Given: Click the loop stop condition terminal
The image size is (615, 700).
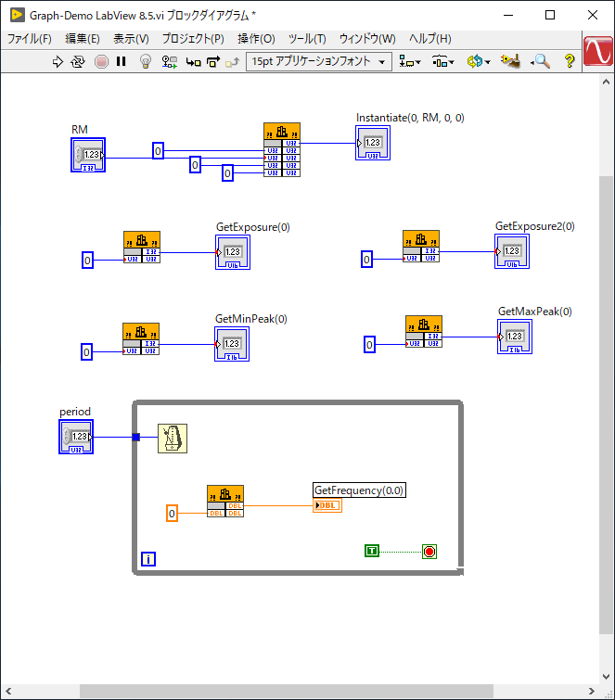Looking at the screenshot, I should pos(429,552).
